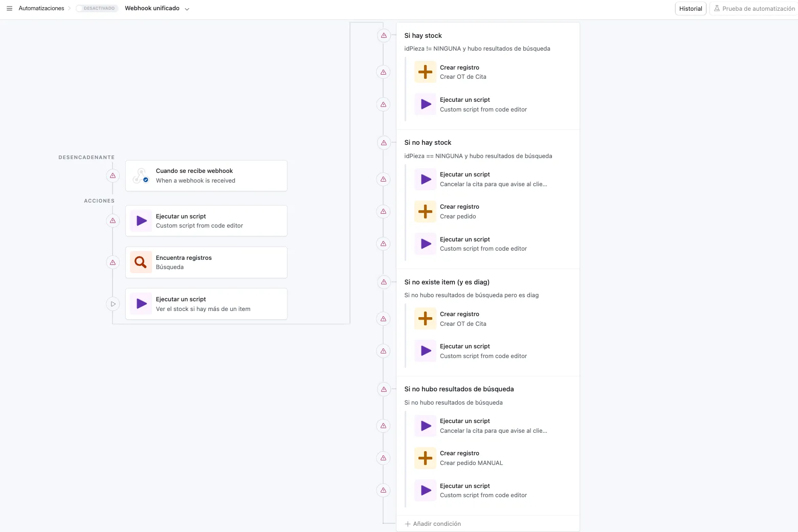The width and height of the screenshot is (798, 532).
Task: Click the script icon on 'Cancelar la cita' action
Action: (x=425, y=179)
